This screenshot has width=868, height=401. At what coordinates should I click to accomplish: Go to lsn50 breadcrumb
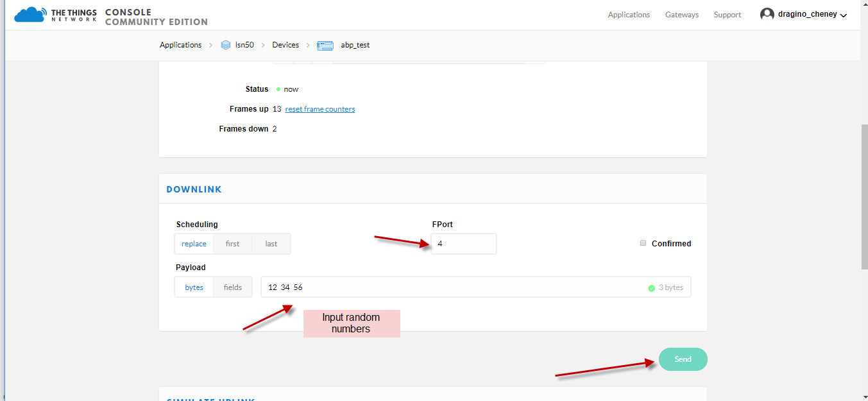[244, 45]
